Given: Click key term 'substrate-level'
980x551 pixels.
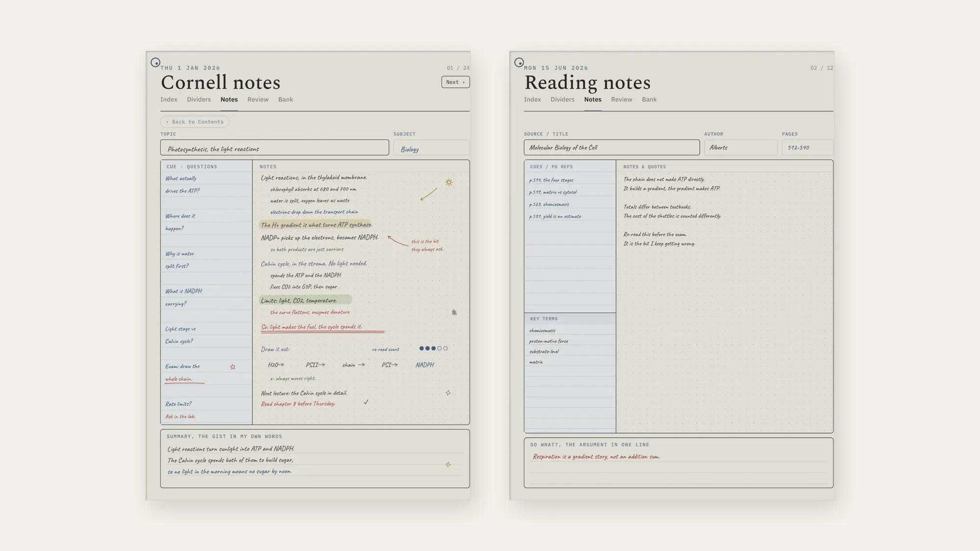Looking at the screenshot, I should click(x=544, y=352).
